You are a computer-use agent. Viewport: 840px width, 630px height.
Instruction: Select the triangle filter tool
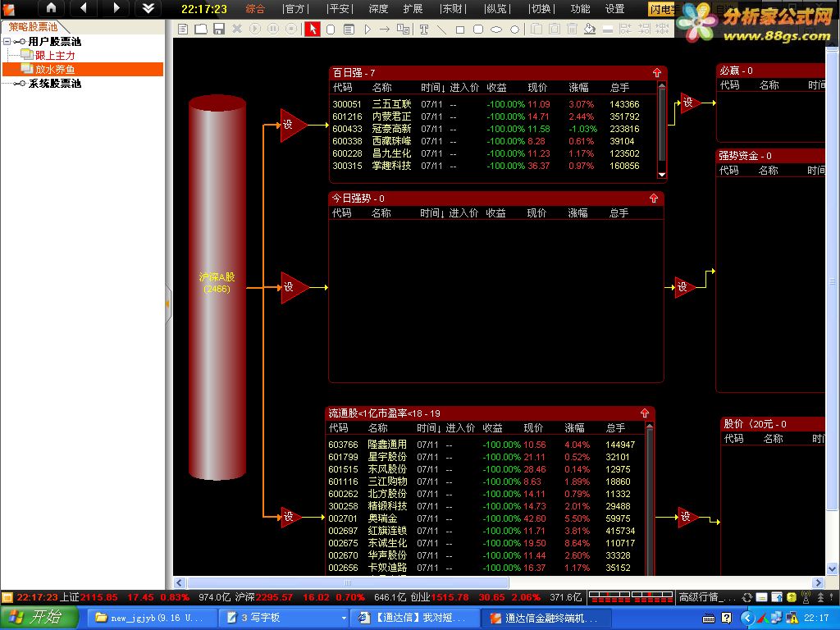pyautogui.click(x=367, y=30)
